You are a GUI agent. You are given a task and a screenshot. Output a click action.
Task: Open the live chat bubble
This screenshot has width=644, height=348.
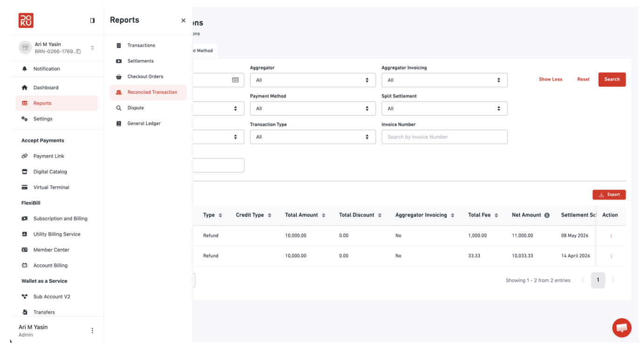pyautogui.click(x=622, y=328)
